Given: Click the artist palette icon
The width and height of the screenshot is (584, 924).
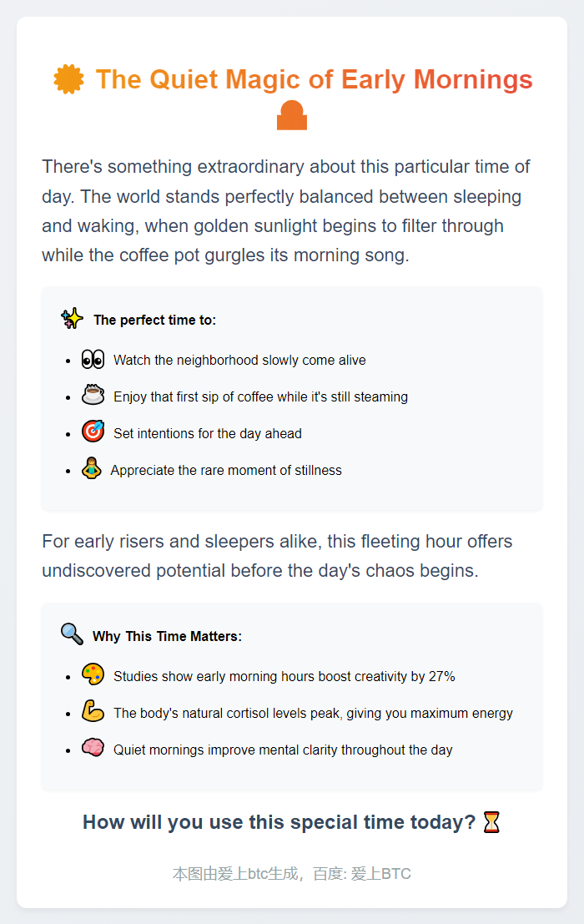Looking at the screenshot, I should pos(93,675).
